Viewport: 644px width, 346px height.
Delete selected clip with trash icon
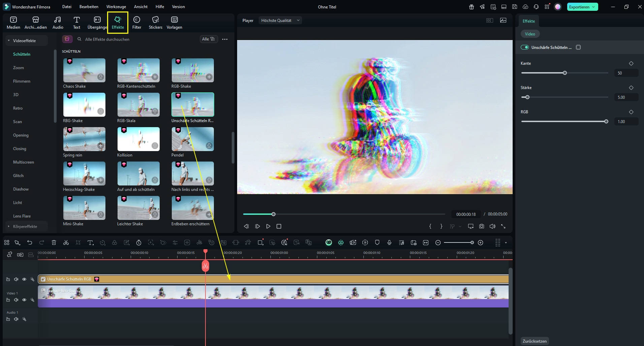(54, 242)
